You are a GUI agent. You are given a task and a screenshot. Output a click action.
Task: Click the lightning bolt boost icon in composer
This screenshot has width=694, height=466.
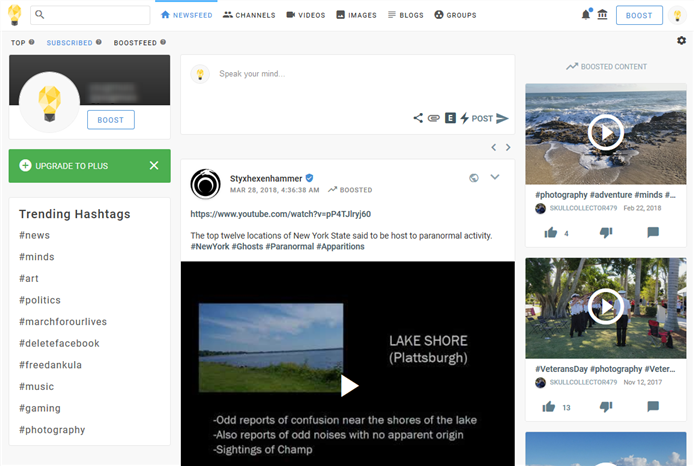click(x=464, y=118)
